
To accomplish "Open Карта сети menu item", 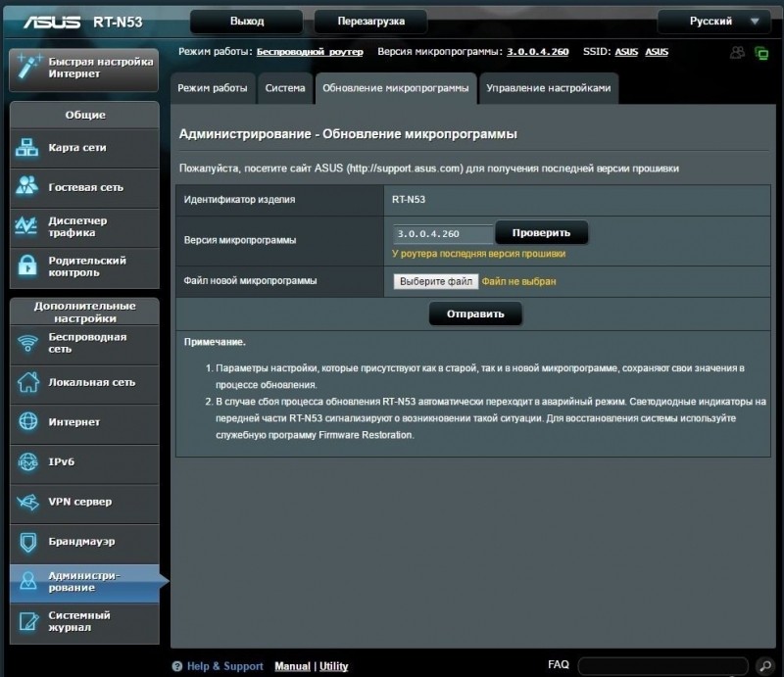I will [x=84, y=148].
